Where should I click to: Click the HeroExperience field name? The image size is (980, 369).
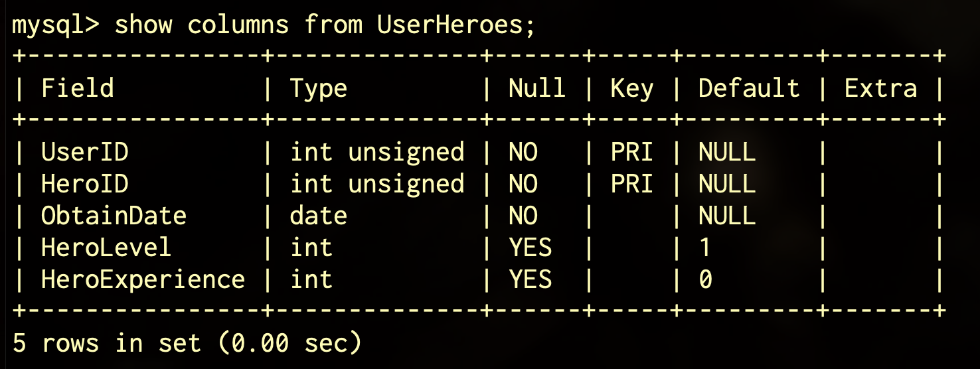(x=143, y=279)
